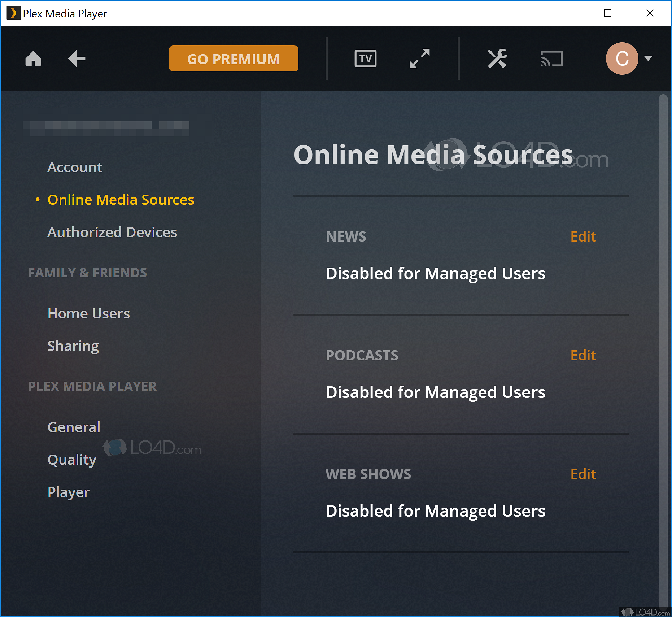Open the cast to device icon
672x617 pixels.
(551, 59)
